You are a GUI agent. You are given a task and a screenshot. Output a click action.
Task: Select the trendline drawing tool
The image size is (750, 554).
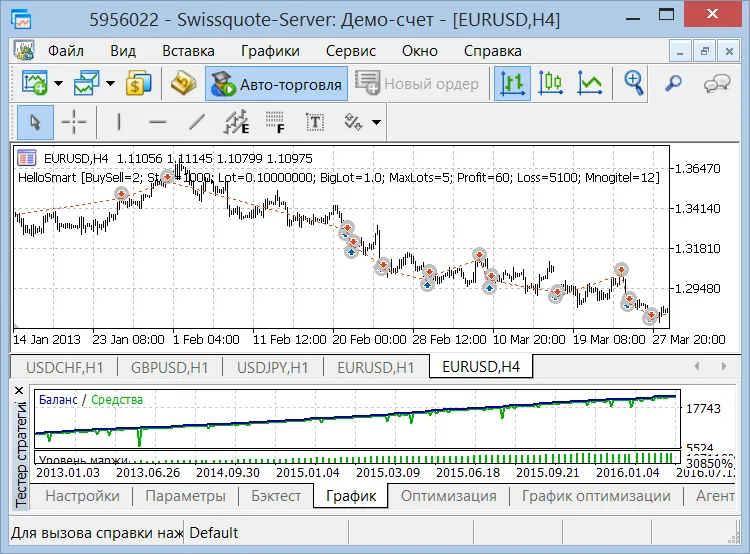[x=197, y=122]
